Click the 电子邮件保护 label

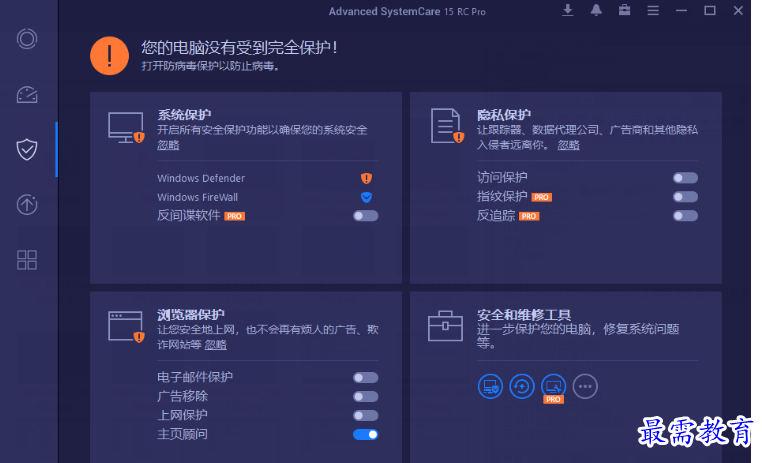pos(195,377)
